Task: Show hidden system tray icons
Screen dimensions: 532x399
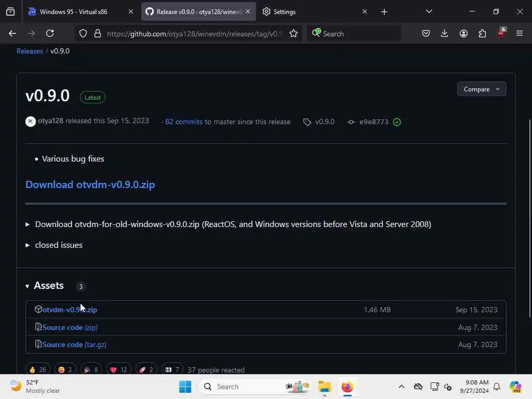Action: pyautogui.click(x=402, y=387)
